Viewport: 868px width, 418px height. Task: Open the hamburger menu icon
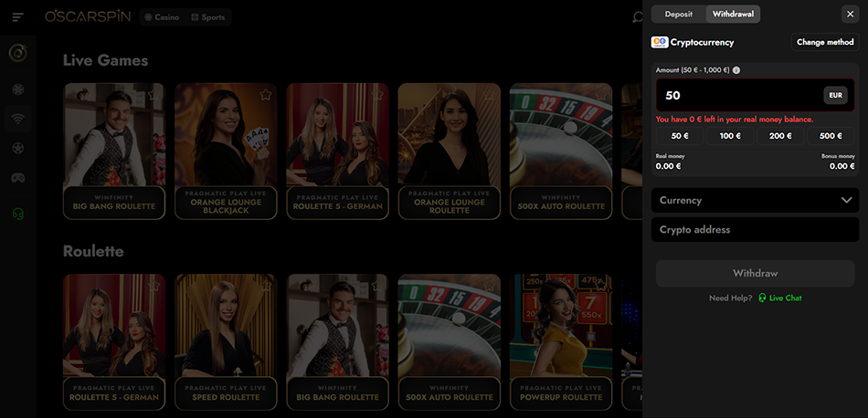tap(17, 17)
